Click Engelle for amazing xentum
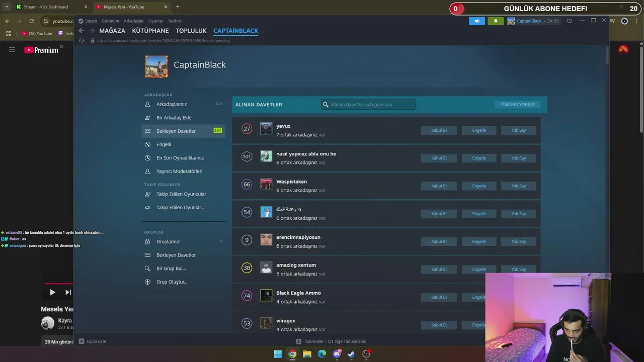This screenshot has width=644, height=362. point(479,269)
